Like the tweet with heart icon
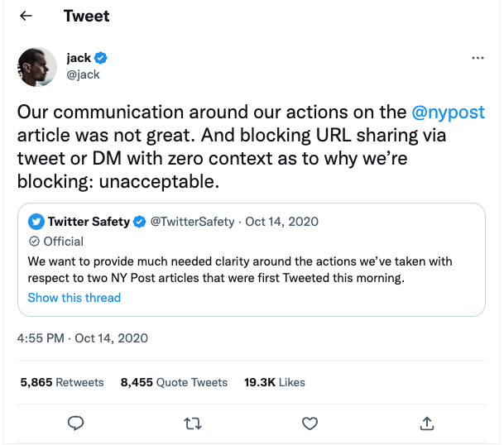The width and height of the screenshot is (504, 445). click(x=310, y=423)
